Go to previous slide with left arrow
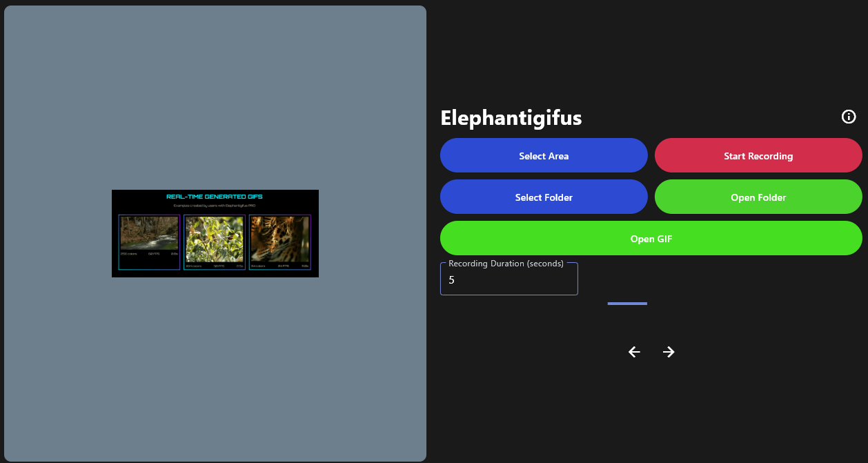This screenshot has height=463, width=868. coord(634,352)
